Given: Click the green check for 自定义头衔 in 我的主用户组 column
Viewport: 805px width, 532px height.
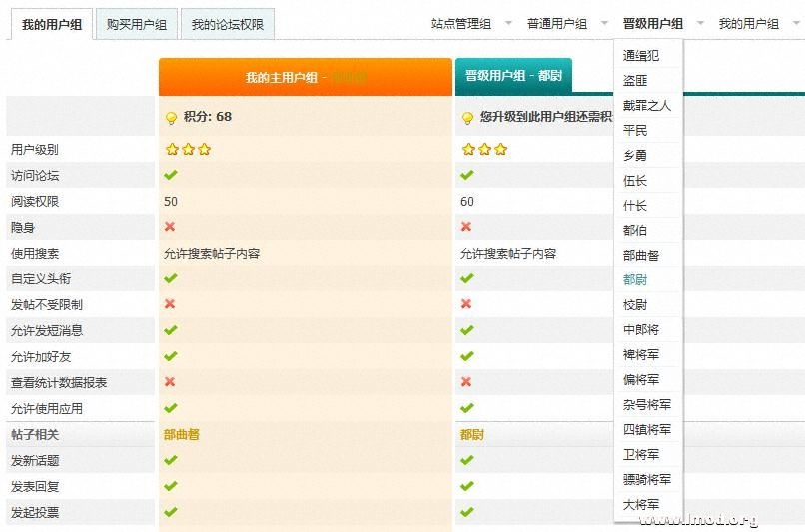Looking at the screenshot, I should [170, 278].
